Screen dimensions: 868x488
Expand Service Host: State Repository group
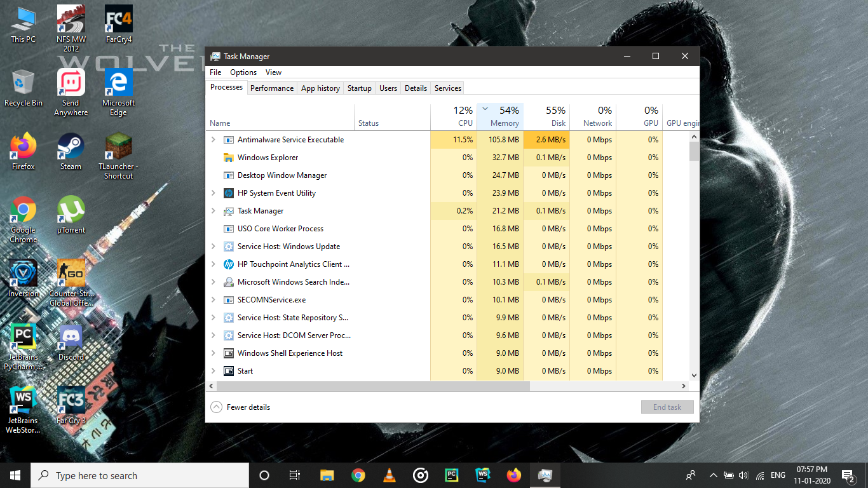[x=214, y=318]
